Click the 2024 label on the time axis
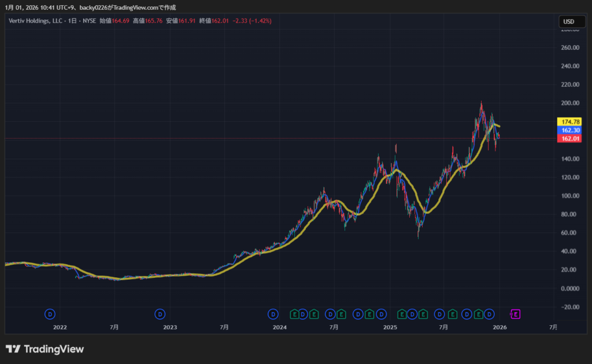The height and width of the screenshot is (364, 592). 280,327
